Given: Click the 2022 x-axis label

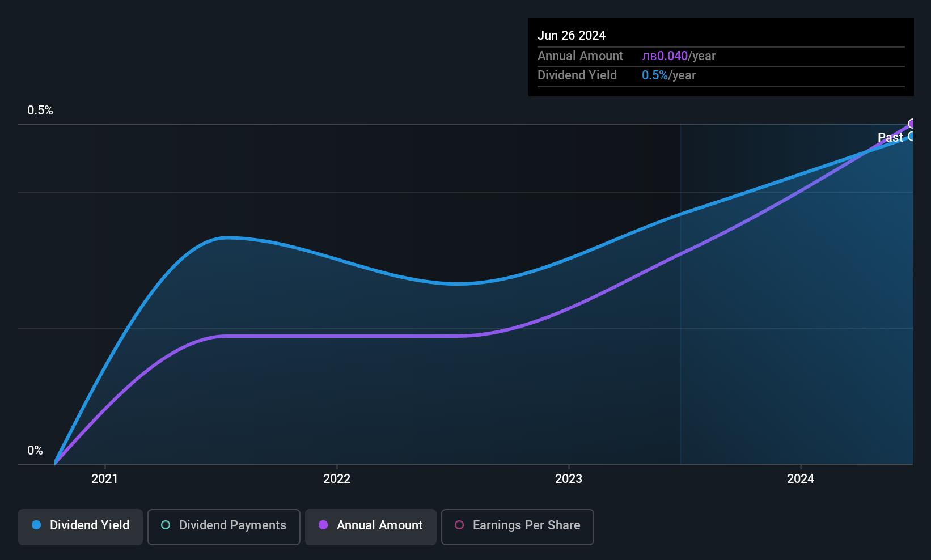Looking at the screenshot, I should click(x=337, y=479).
